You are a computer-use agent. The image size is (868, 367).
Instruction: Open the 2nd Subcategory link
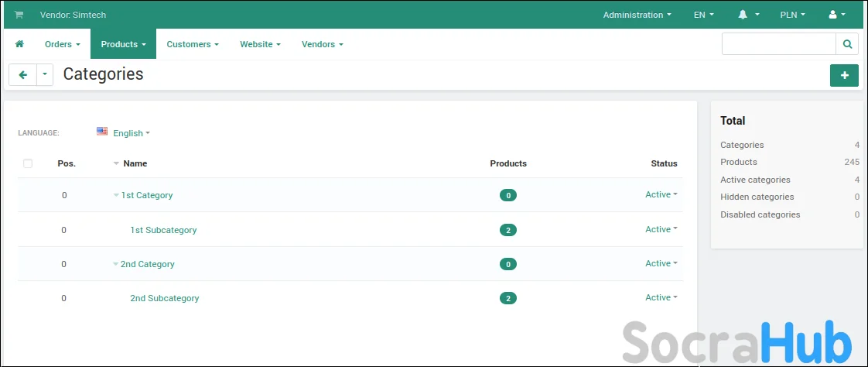coord(164,298)
